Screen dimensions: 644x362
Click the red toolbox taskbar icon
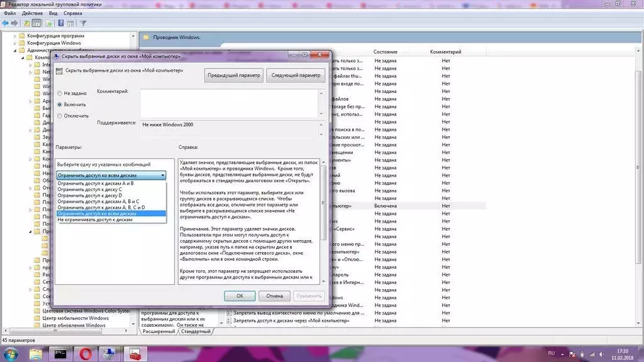point(135,354)
